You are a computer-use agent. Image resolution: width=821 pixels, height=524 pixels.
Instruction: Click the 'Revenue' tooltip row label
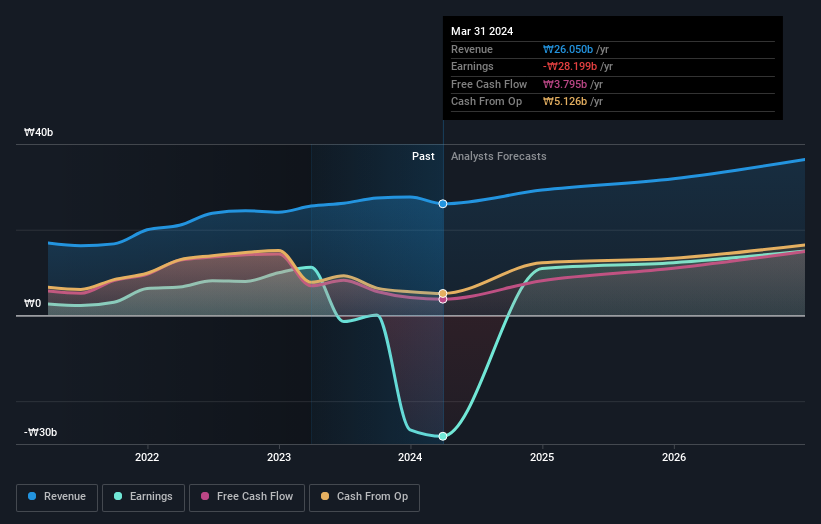[x=472, y=49]
